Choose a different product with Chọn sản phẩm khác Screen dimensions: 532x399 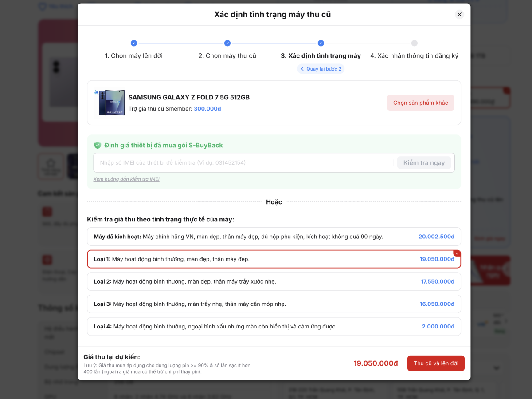point(420,103)
